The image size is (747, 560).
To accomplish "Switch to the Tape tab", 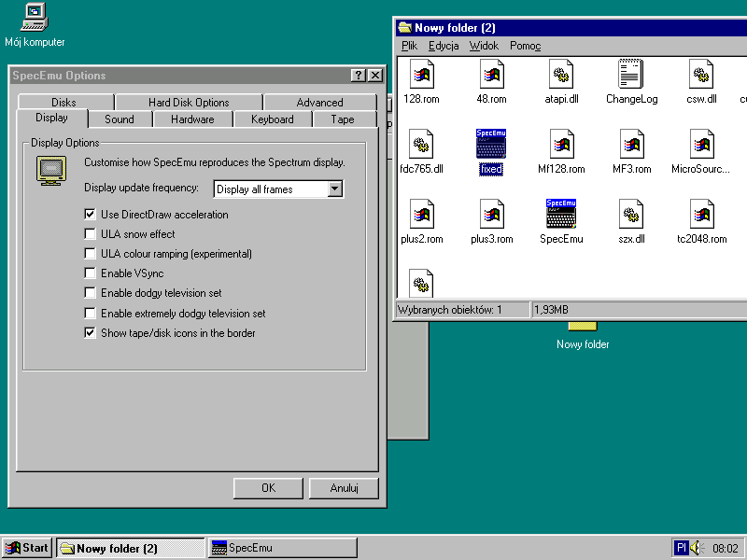I will point(343,119).
